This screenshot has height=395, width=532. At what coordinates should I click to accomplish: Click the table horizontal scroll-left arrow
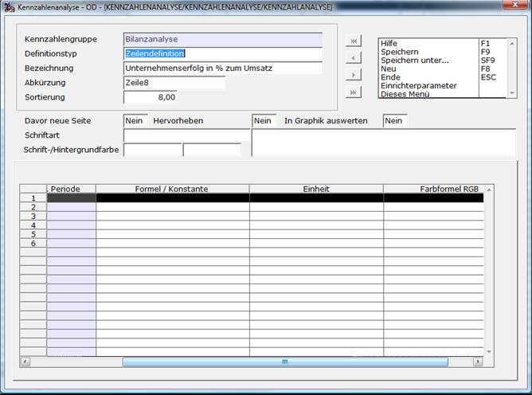25,362
